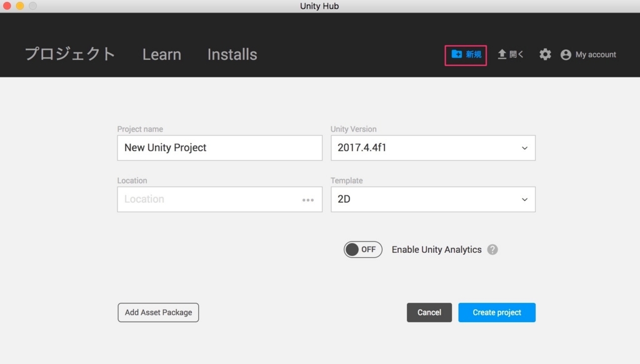Toggle the Enable Unity Analytics switch
This screenshot has height=364, width=640.
(363, 250)
